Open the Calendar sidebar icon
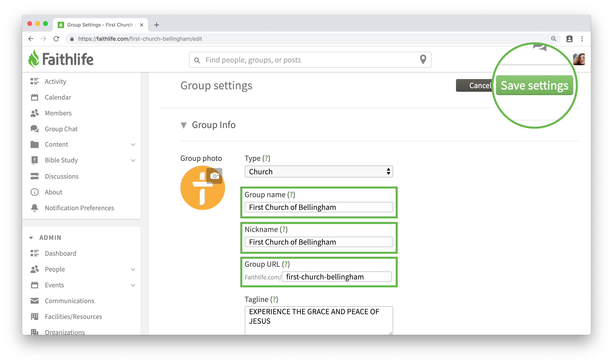The image size is (613, 364). coord(34,97)
